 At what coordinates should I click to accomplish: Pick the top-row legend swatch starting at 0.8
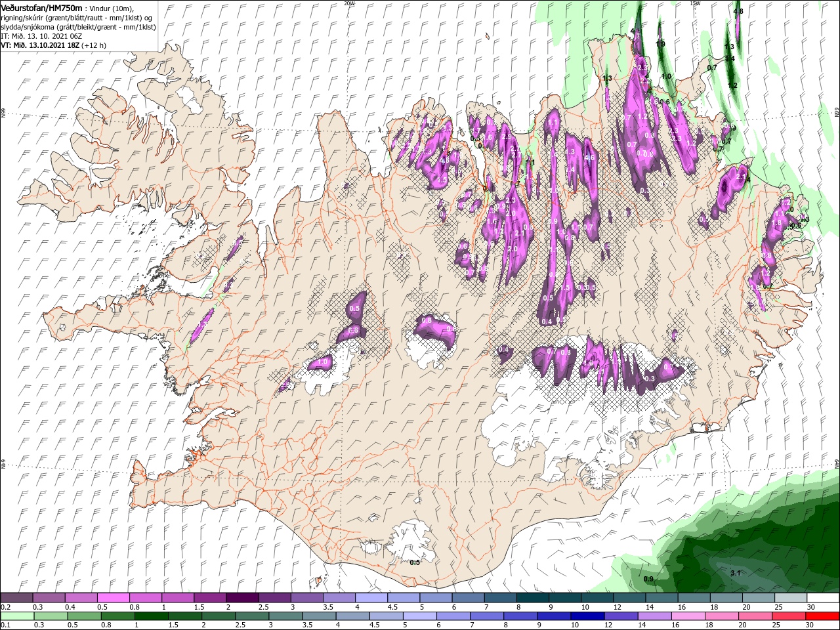coord(145,598)
